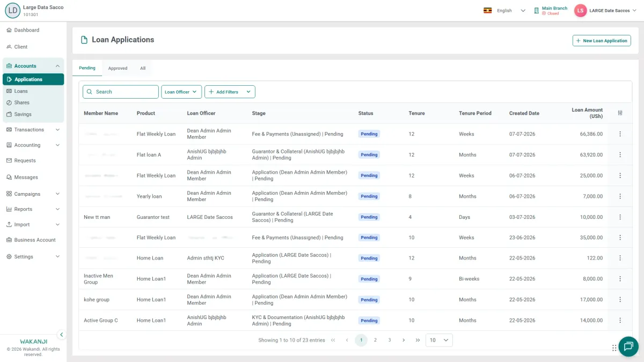
Task: Open column settings icon in table header
Action: tap(620, 113)
